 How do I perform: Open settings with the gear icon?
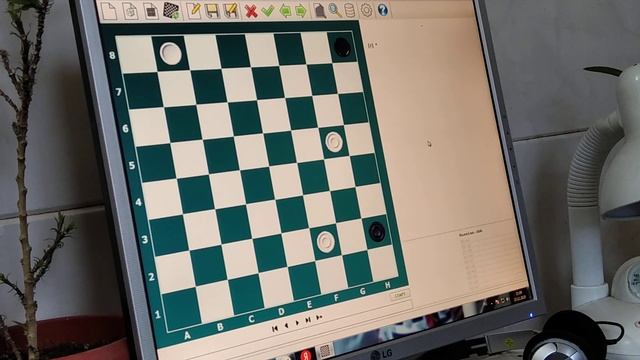click(x=366, y=10)
